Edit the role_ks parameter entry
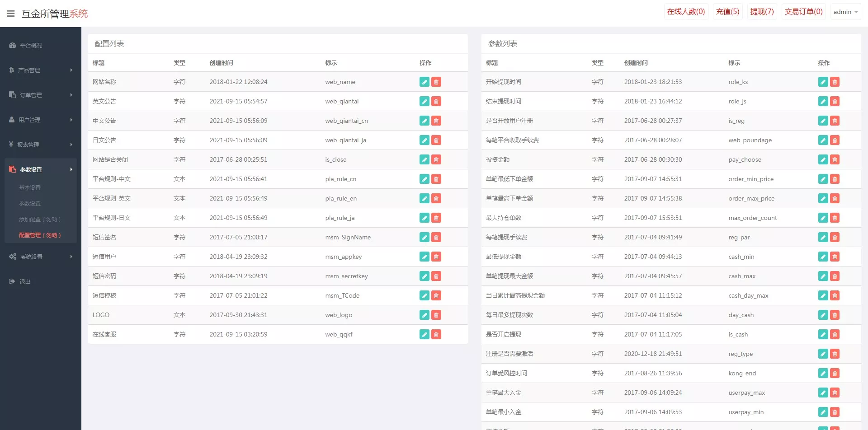The width and height of the screenshot is (868, 430). coord(823,82)
